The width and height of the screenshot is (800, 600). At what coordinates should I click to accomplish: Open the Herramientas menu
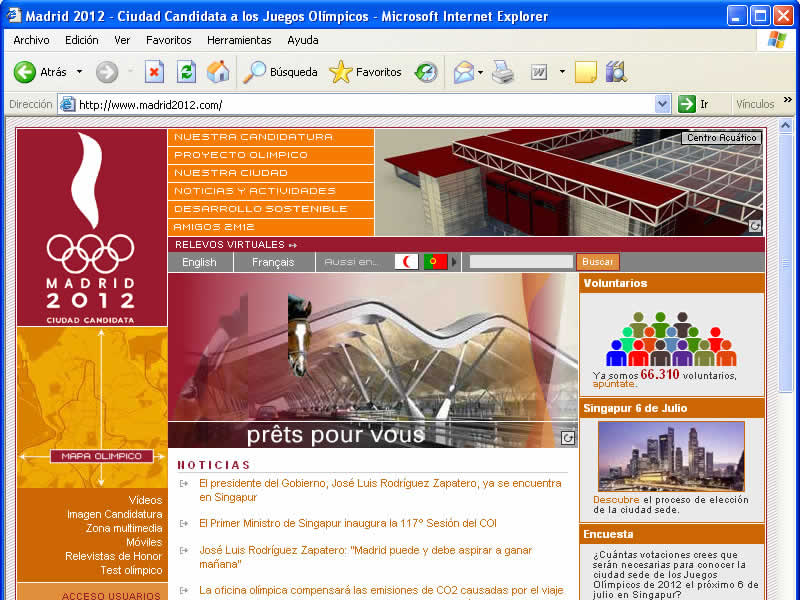pos(239,40)
